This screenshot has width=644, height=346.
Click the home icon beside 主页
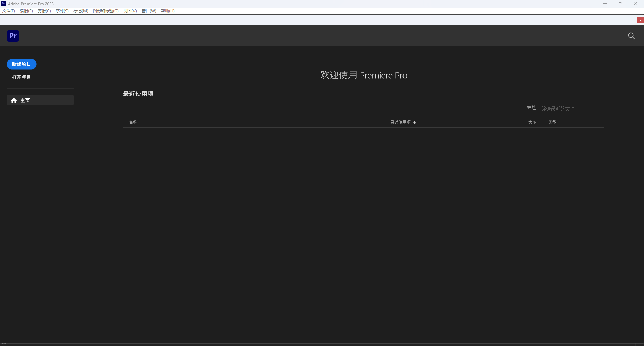click(14, 100)
